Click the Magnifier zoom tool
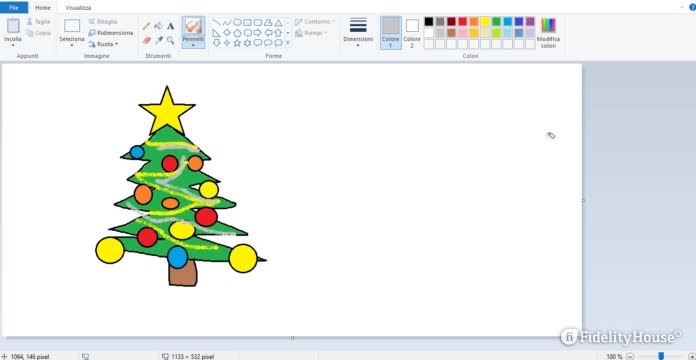This screenshot has width=696, height=360. click(x=170, y=40)
